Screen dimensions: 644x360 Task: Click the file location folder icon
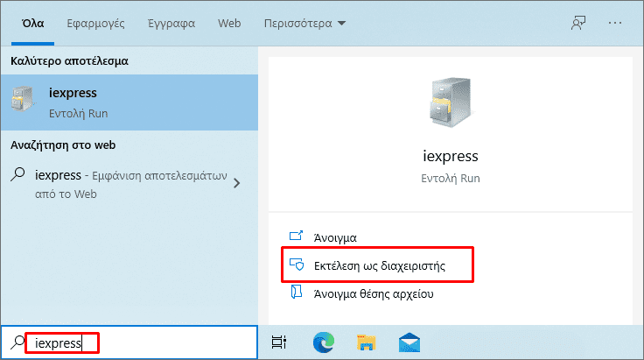click(x=296, y=292)
